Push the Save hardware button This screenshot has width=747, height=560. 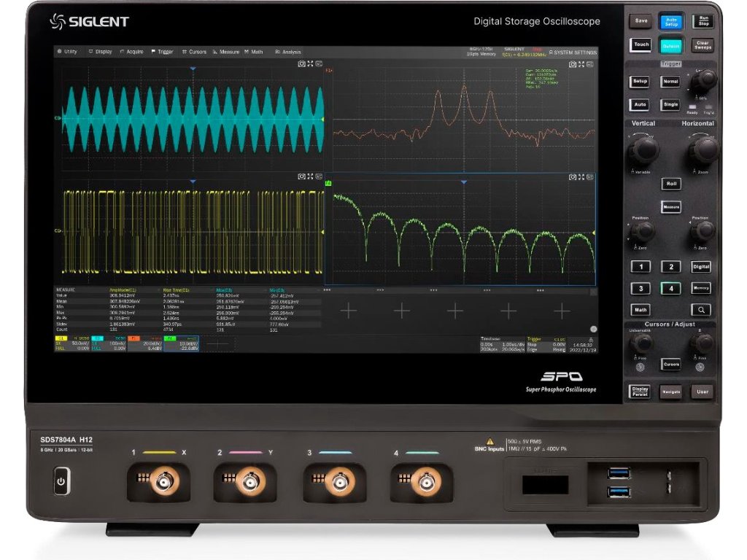click(x=641, y=21)
